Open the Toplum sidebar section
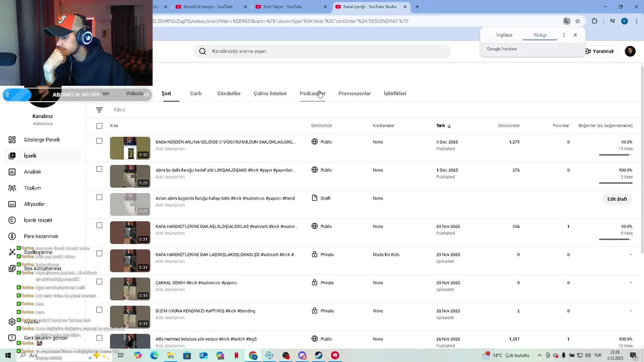This screenshot has height=362, width=644. (33, 188)
